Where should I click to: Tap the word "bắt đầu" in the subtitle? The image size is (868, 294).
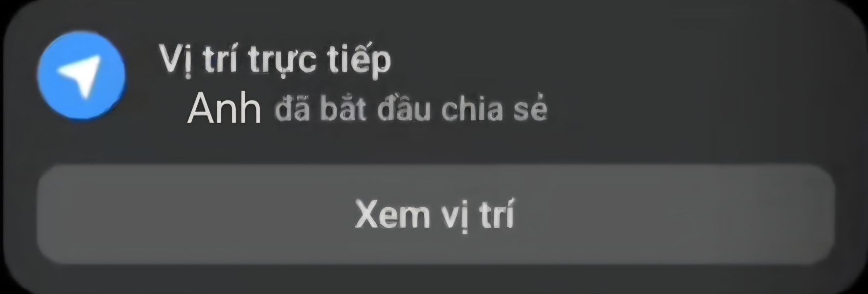point(375,111)
